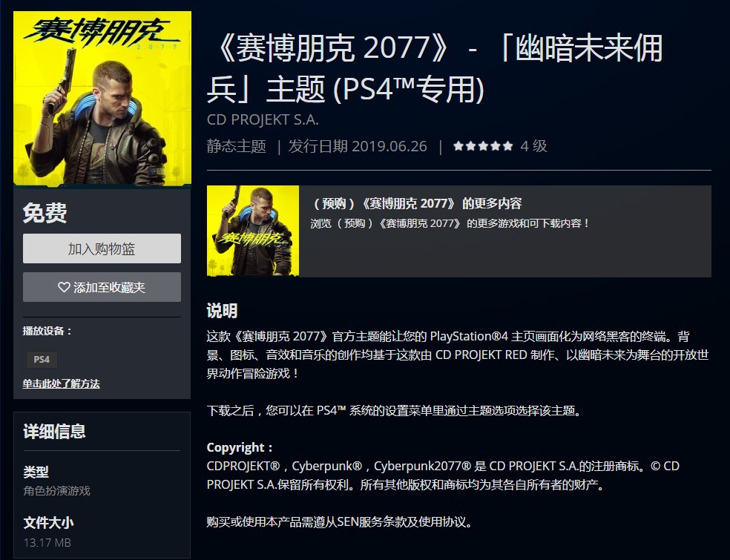This screenshot has height=560, width=730.
Task: Click the 4 级 rating count
Action: tap(533, 146)
